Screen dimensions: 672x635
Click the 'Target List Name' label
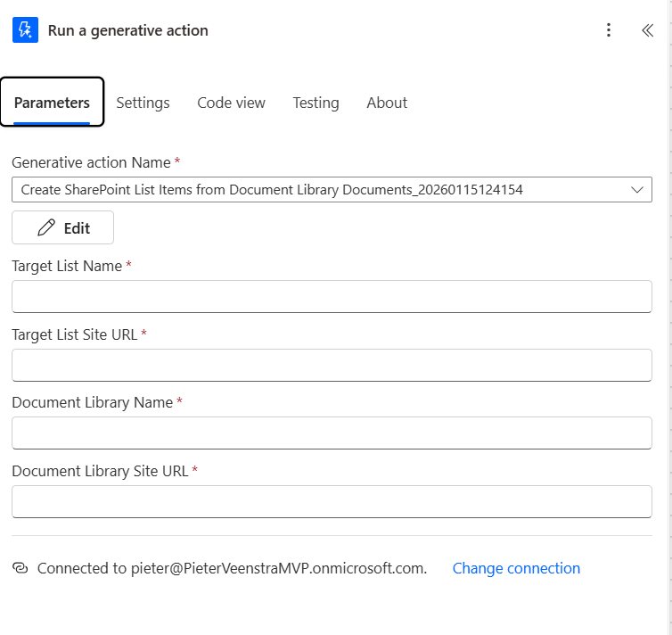(x=67, y=266)
